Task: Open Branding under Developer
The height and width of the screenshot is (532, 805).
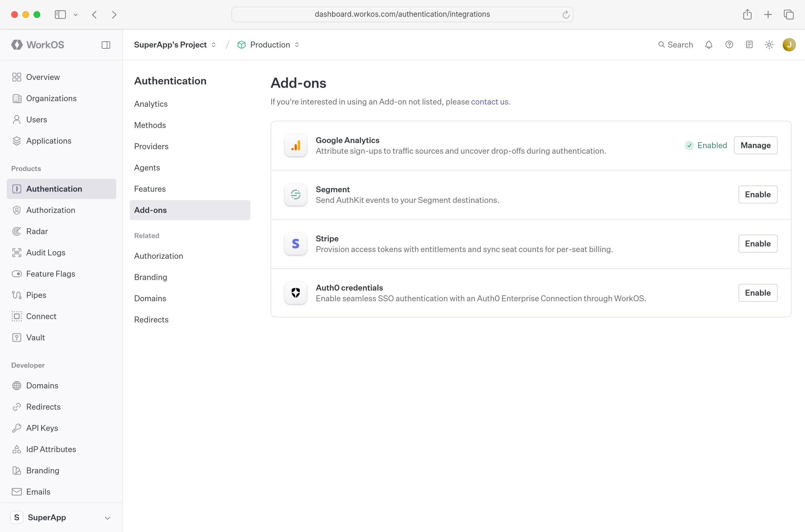Action: [x=61, y=471]
